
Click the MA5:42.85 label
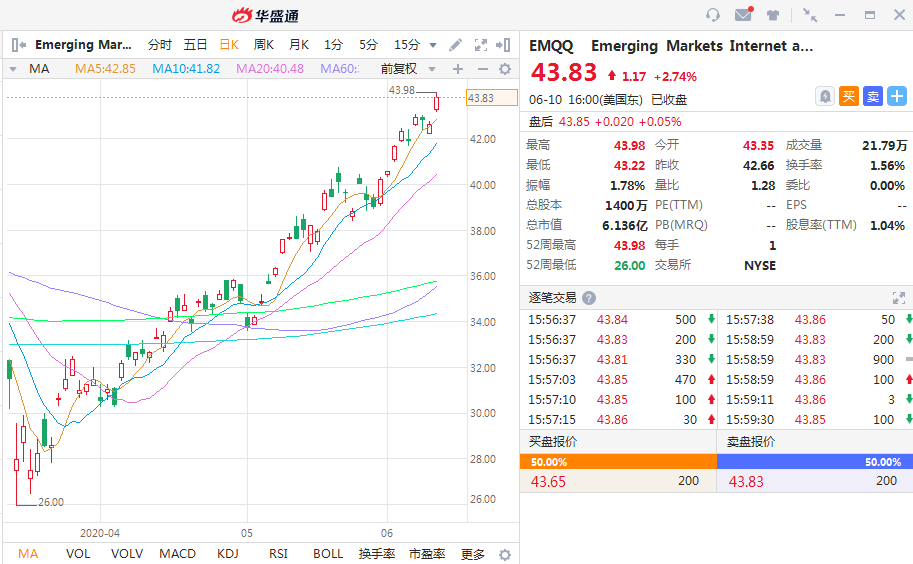pyautogui.click(x=105, y=69)
